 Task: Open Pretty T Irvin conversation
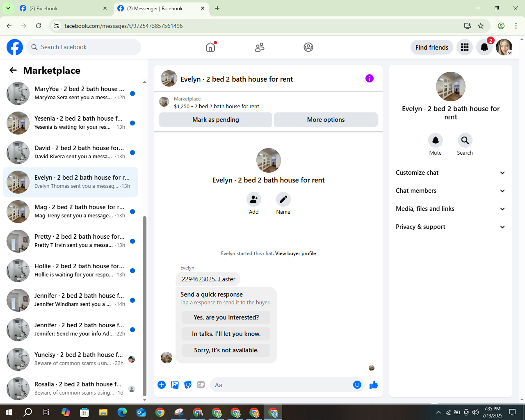point(71,241)
